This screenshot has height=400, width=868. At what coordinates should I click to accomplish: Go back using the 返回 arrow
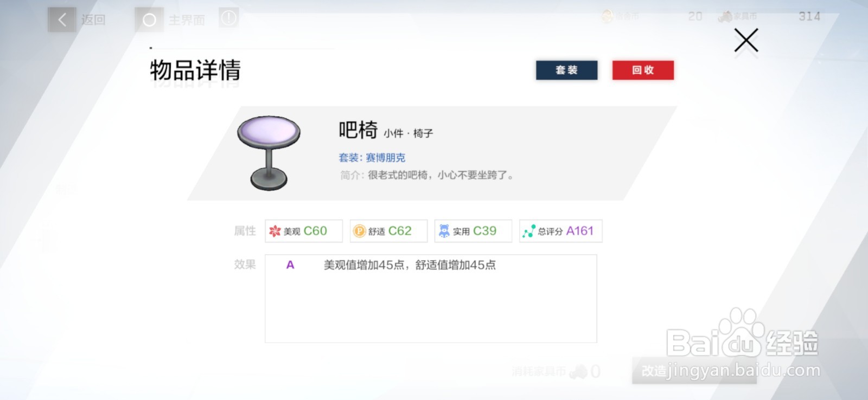pos(62,20)
